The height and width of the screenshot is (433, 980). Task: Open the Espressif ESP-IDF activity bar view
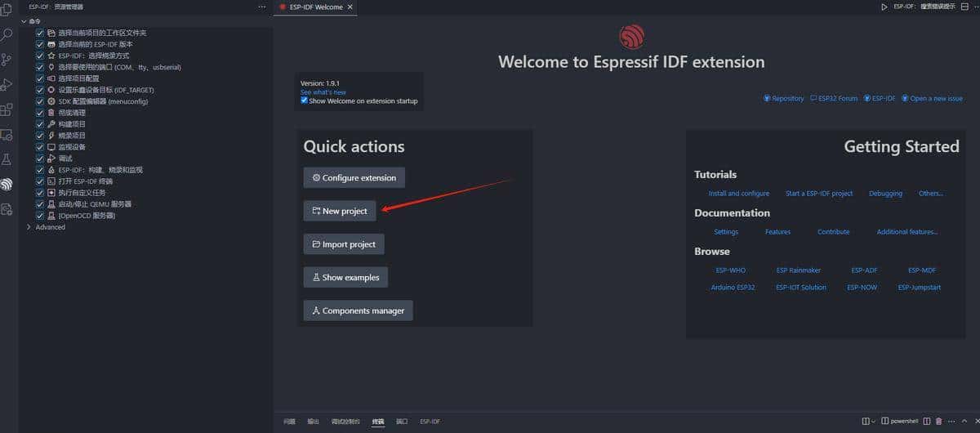tap(7, 185)
